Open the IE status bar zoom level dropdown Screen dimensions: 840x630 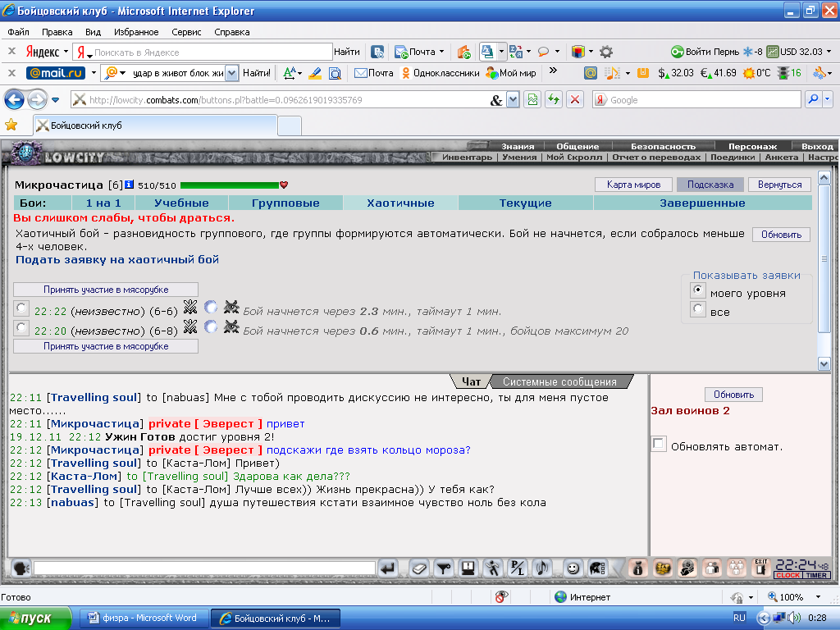click(818, 597)
